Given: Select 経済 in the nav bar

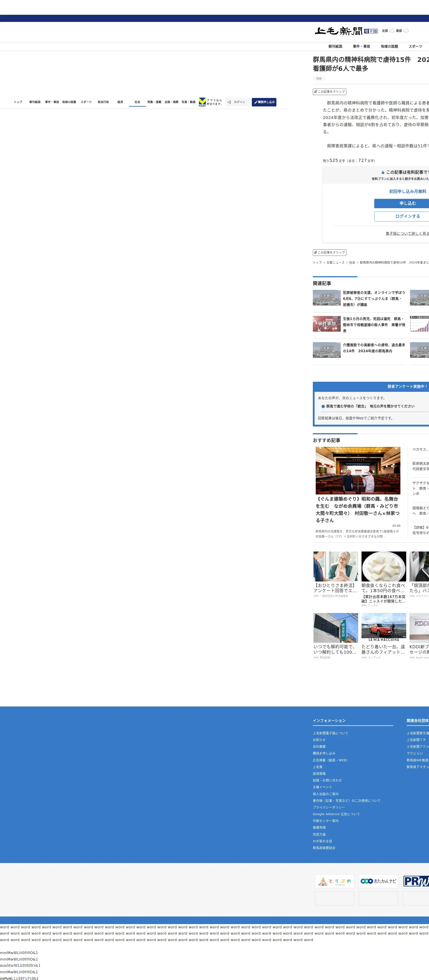Looking at the screenshot, I should (120, 102).
